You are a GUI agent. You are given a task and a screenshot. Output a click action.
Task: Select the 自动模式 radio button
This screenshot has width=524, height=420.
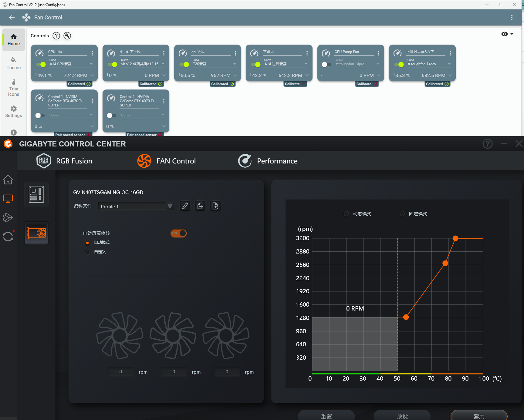[x=87, y=243]
